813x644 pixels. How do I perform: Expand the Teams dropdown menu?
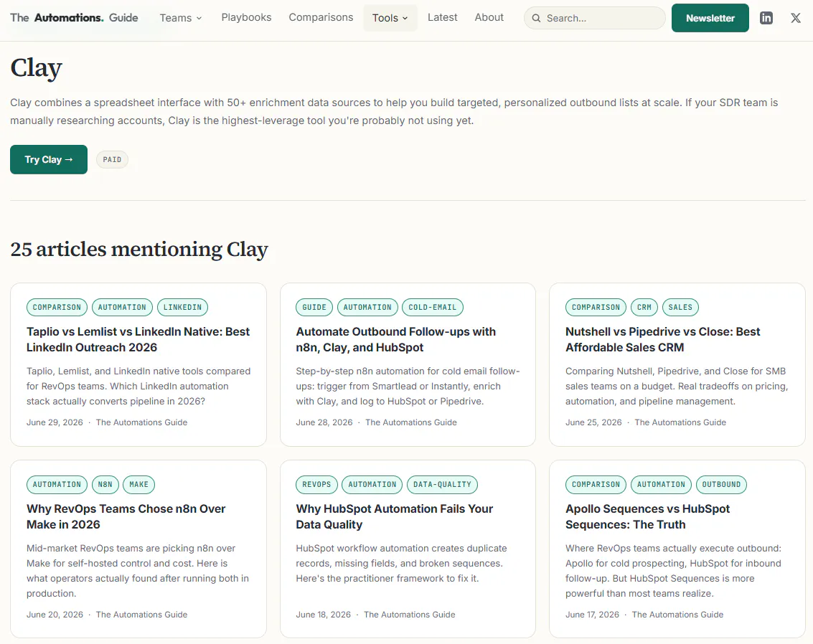(x=180, y=18)
